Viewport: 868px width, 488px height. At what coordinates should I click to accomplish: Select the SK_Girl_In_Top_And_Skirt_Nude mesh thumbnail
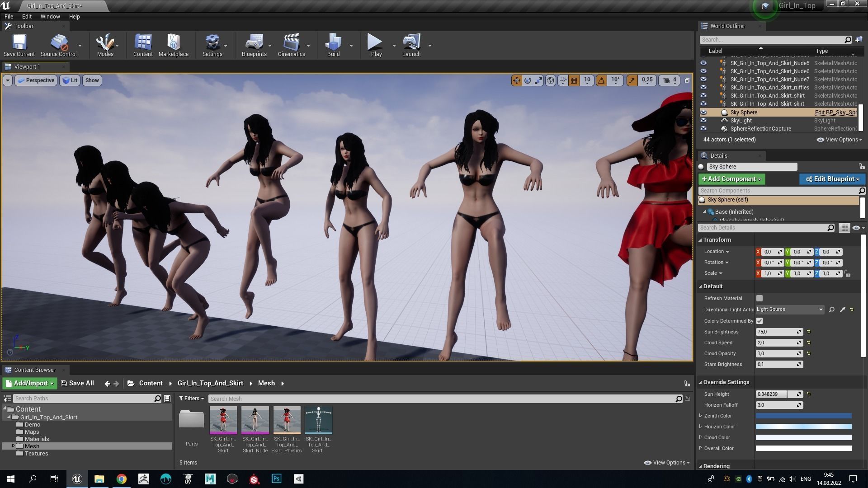coord(255,420)
